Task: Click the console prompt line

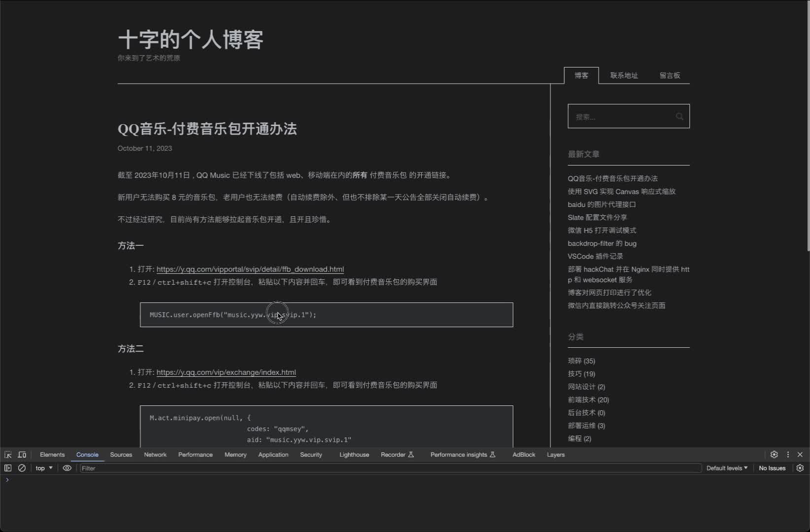Action: coord(405,480)
